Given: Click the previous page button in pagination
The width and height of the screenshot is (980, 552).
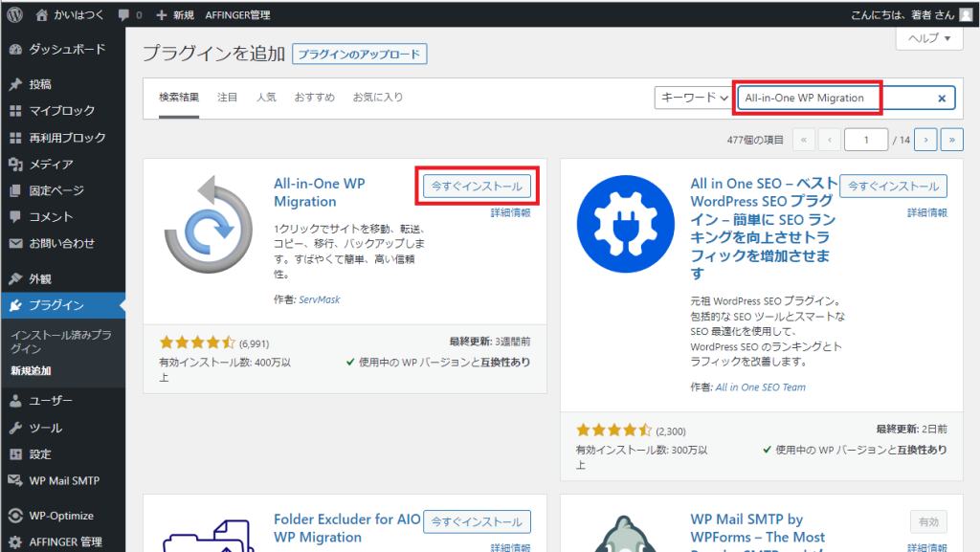Looking at the screenshot, I should click(x=830, y=140).
